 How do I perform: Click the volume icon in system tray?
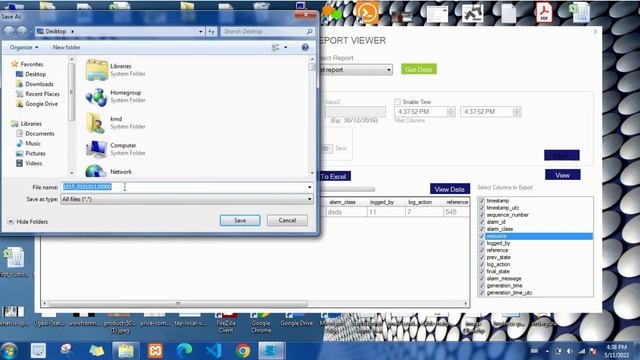[570, 351]
